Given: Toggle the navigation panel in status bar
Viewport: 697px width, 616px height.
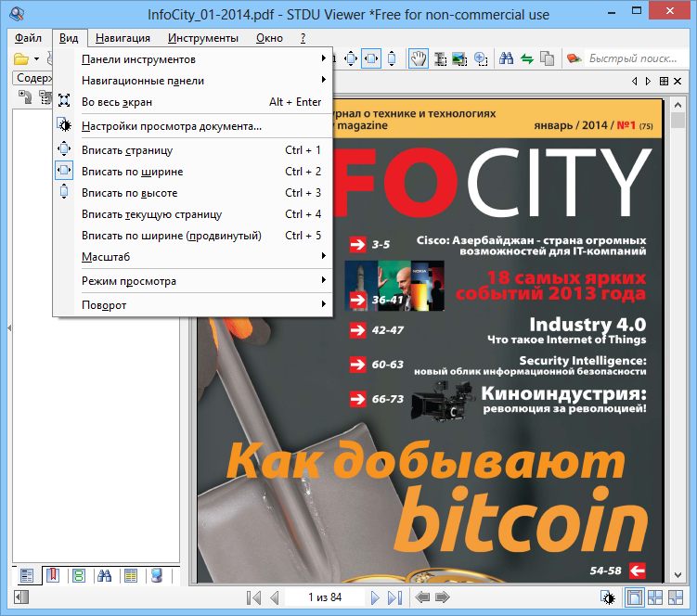Looking at the screenshot, I should [x=21, y=597].
